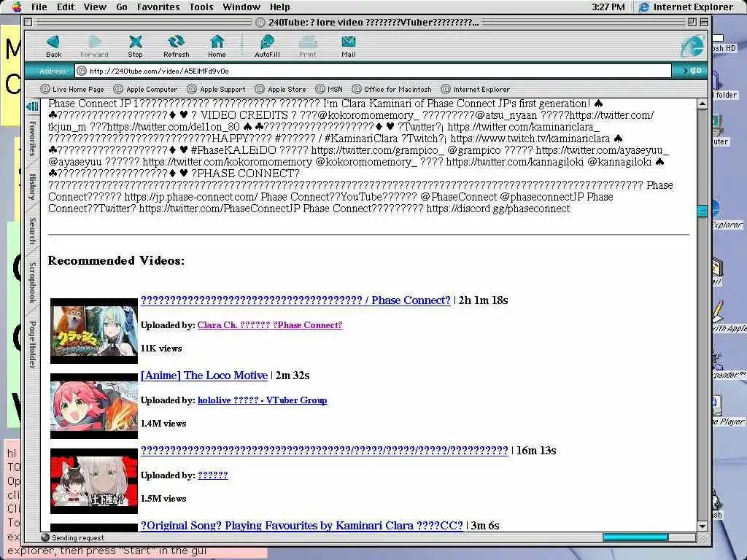Click the page proxy icon in title bar
This screenshot has width=747, height=560.
tap(260, 22)
